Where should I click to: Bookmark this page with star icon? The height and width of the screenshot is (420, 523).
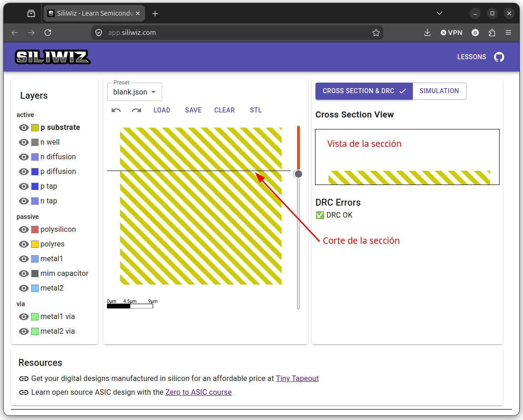(376, 33)
